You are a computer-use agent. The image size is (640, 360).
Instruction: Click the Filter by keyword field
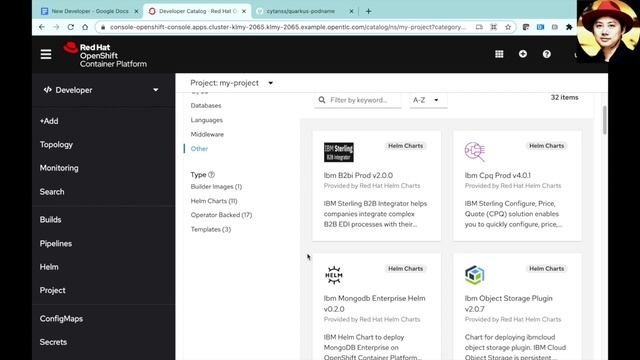[358, 100]
